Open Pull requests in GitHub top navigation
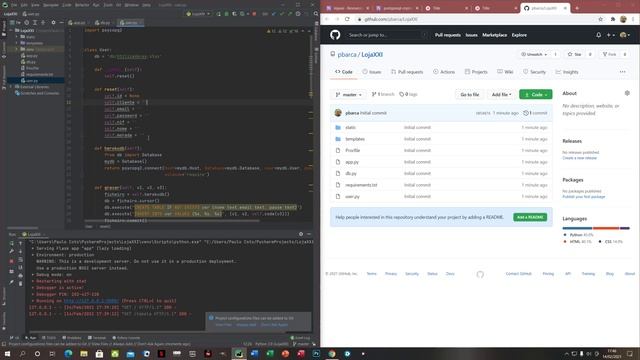Viewport: 640px width, 360px height. [447, 35]
